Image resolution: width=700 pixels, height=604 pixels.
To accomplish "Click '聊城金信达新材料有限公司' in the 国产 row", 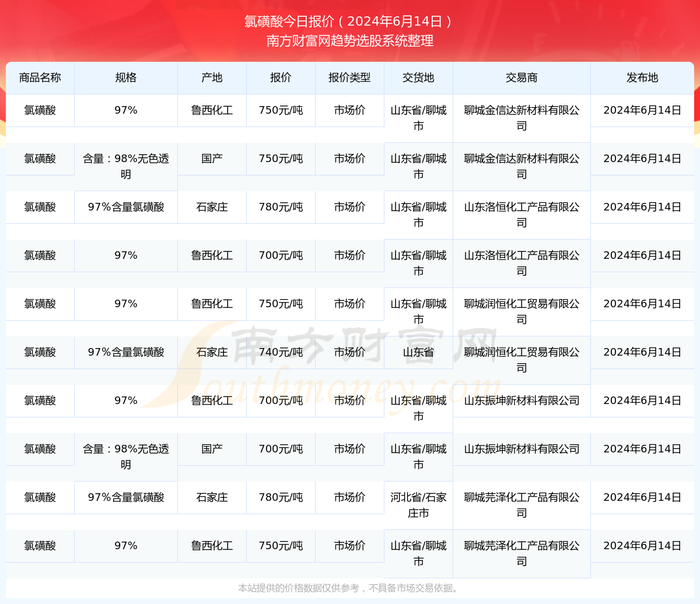I will [521, 166].
